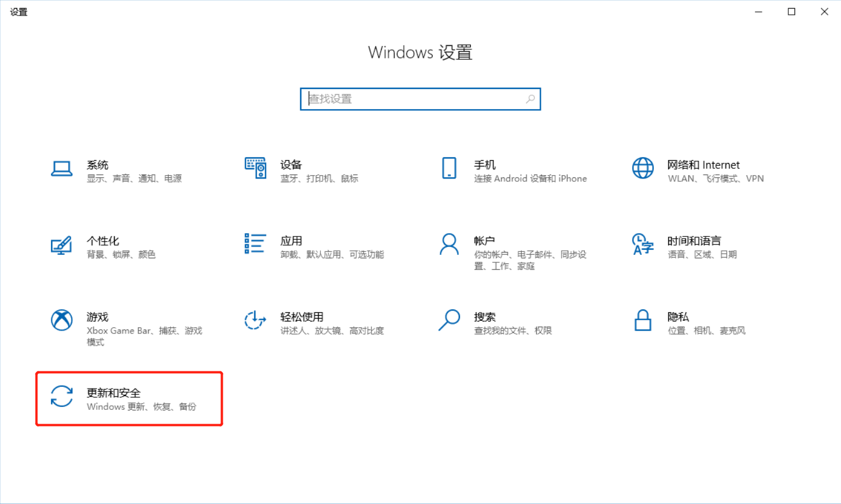841x504 pixels.
Task: Click the Phone icon
Action: (x=449, y=168)
